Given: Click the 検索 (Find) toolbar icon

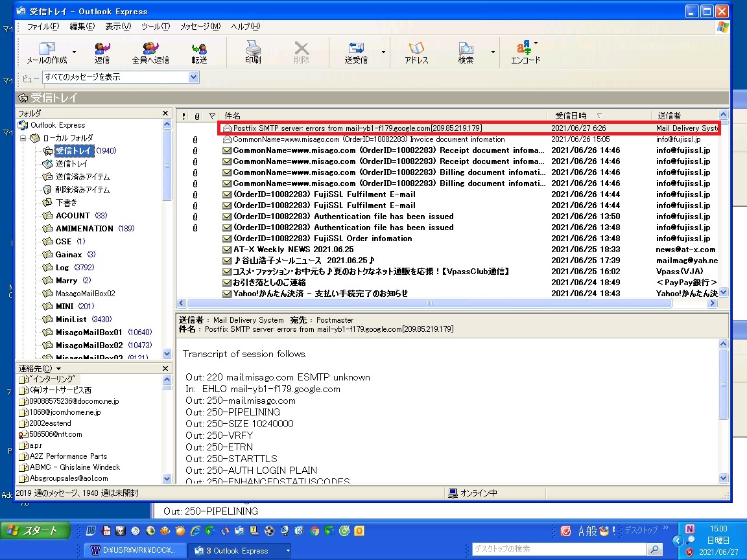Looking at the screenshot, I should [466, 52].
